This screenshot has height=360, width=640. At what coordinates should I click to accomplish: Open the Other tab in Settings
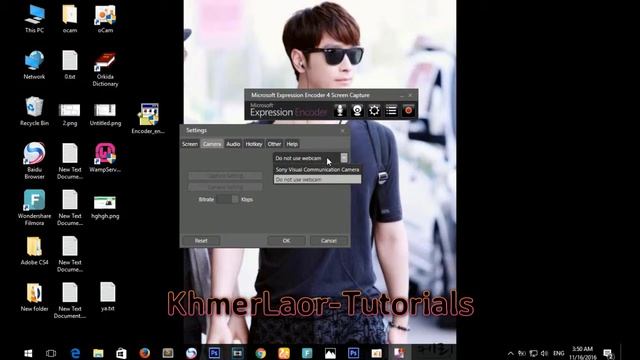(x=274, y=144)
